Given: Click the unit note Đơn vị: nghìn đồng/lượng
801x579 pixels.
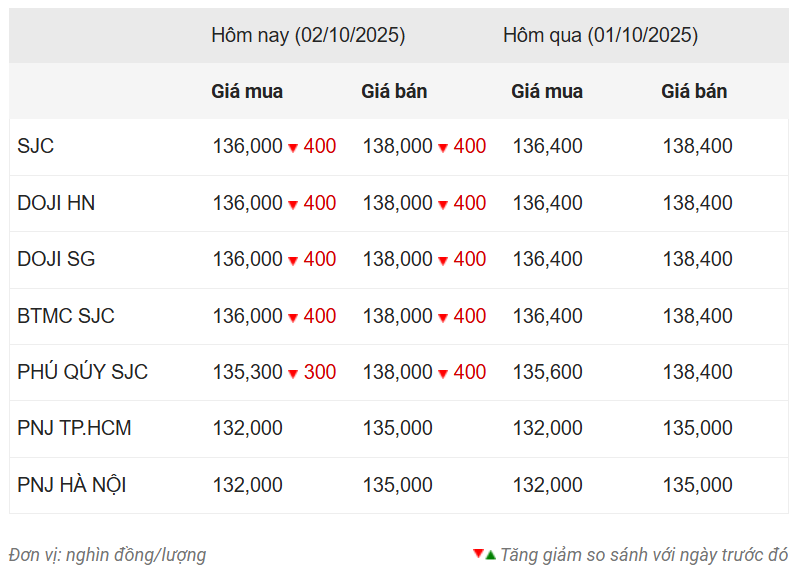Looking at the screenshot, I should pos(107,554).
